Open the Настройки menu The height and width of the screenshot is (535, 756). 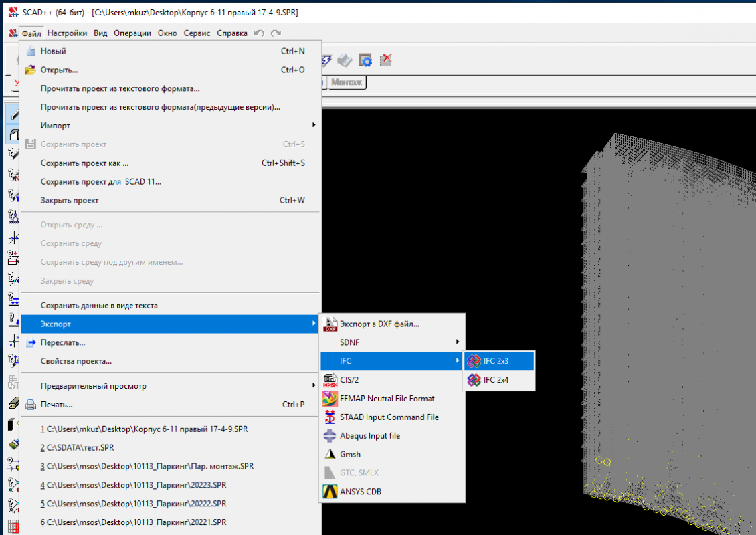tap(68, 33)
